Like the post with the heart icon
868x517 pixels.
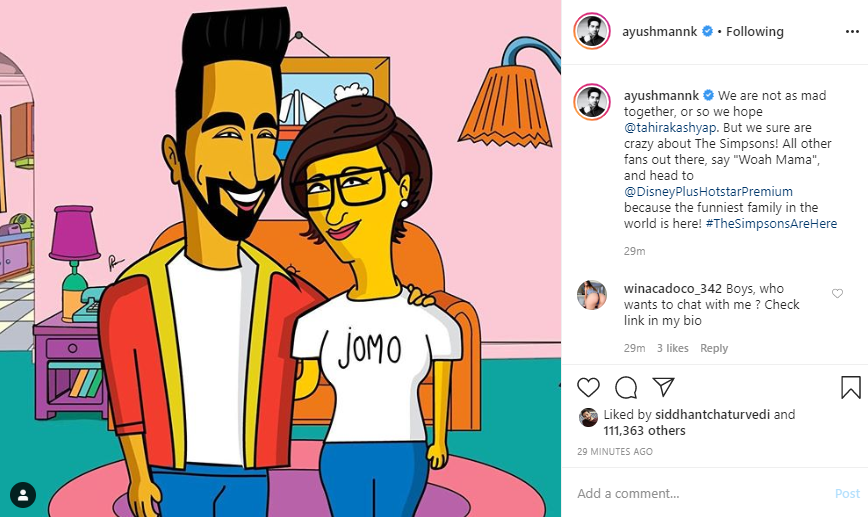[x=588, y=387]
